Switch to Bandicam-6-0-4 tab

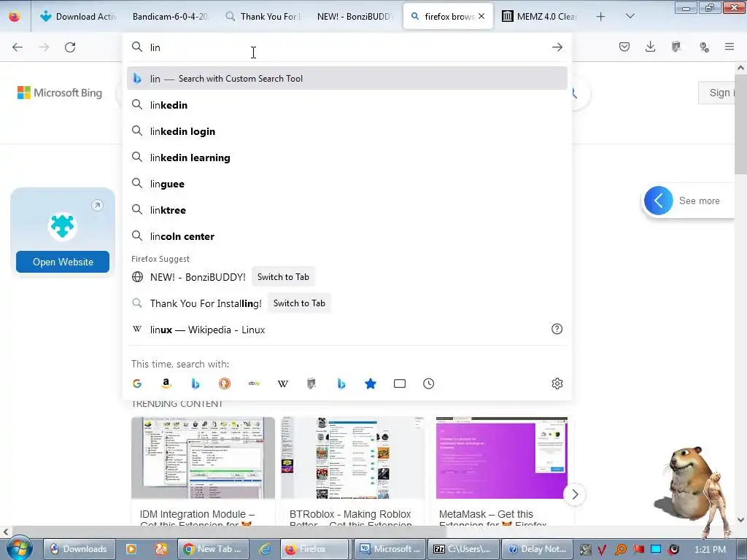pos(169,16)
